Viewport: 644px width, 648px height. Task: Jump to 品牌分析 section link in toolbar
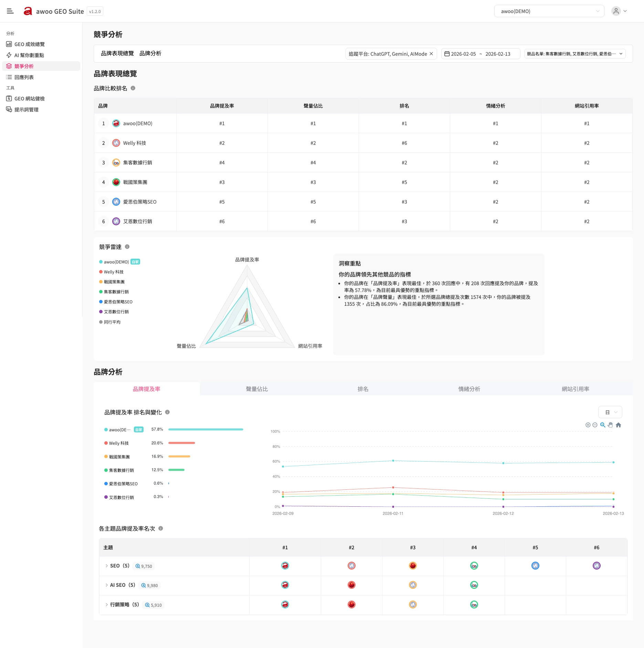150,54
